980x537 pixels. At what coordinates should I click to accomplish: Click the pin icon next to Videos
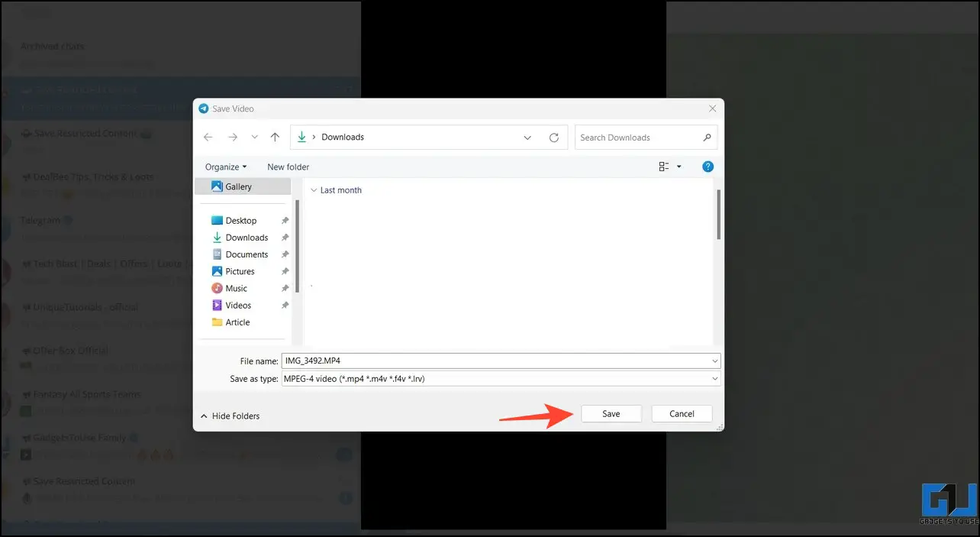[x=285, y=305]
